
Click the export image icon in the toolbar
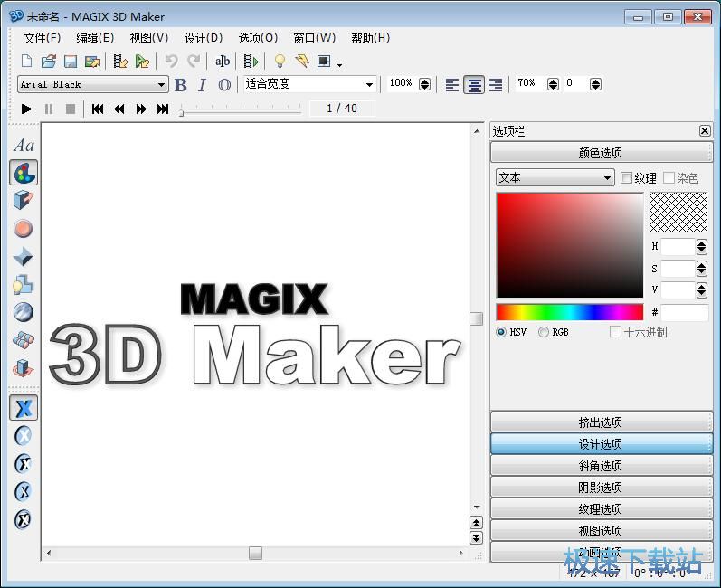(92, 62)
